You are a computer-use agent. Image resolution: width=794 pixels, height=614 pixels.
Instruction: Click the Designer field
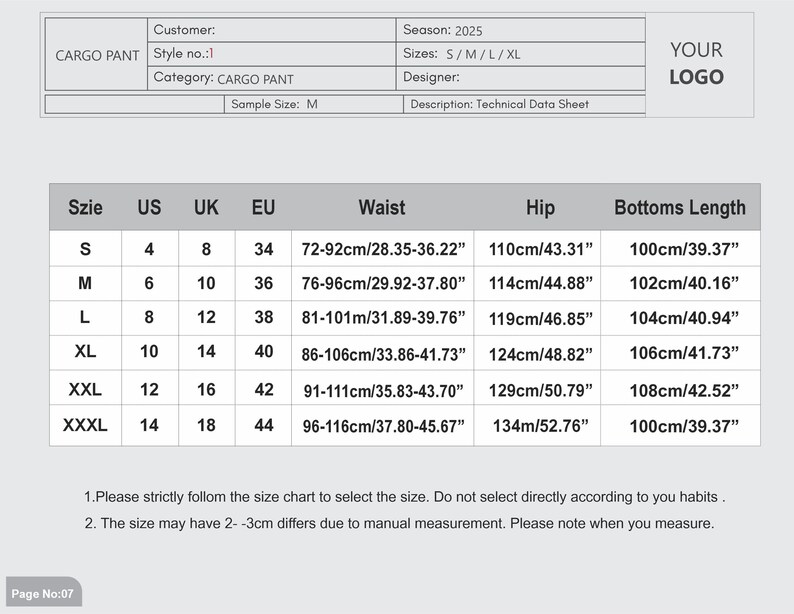(x=521, y=78)
